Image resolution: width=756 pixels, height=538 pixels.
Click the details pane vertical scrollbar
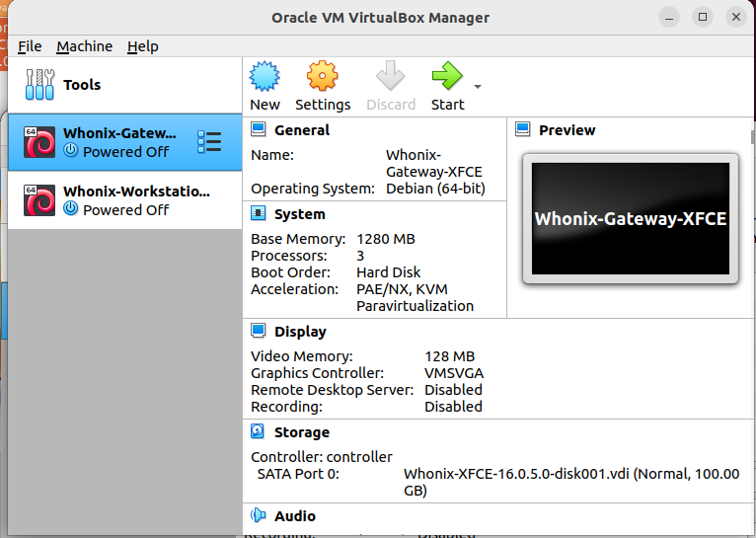click(x=753, y=137)
